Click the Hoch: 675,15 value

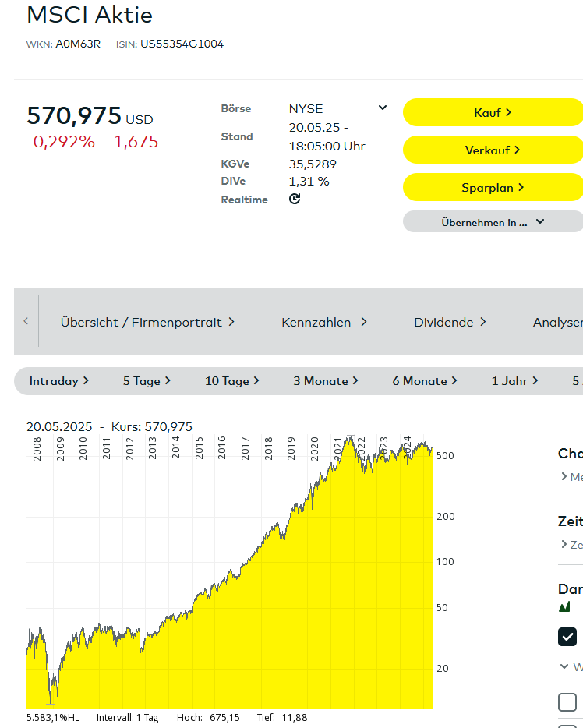(208, 717)
